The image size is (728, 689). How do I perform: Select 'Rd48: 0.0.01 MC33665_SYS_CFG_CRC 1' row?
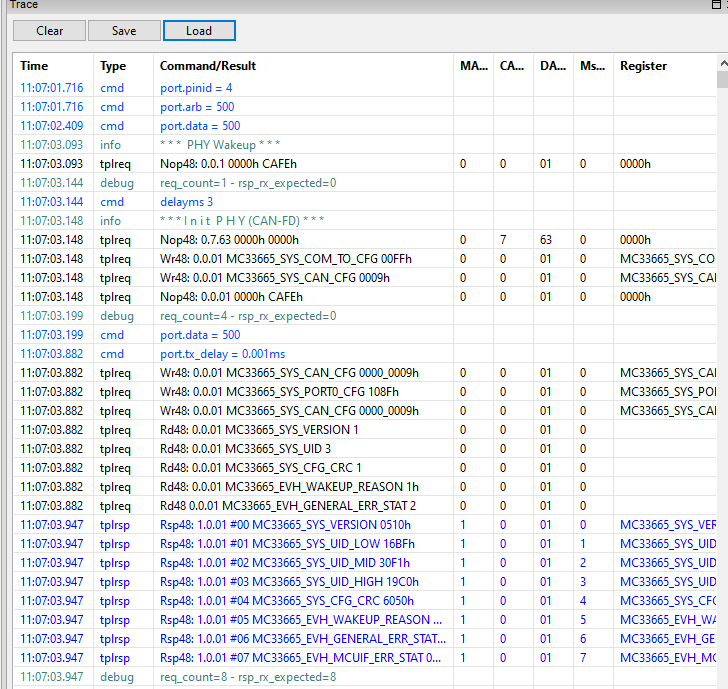(364, 468)
